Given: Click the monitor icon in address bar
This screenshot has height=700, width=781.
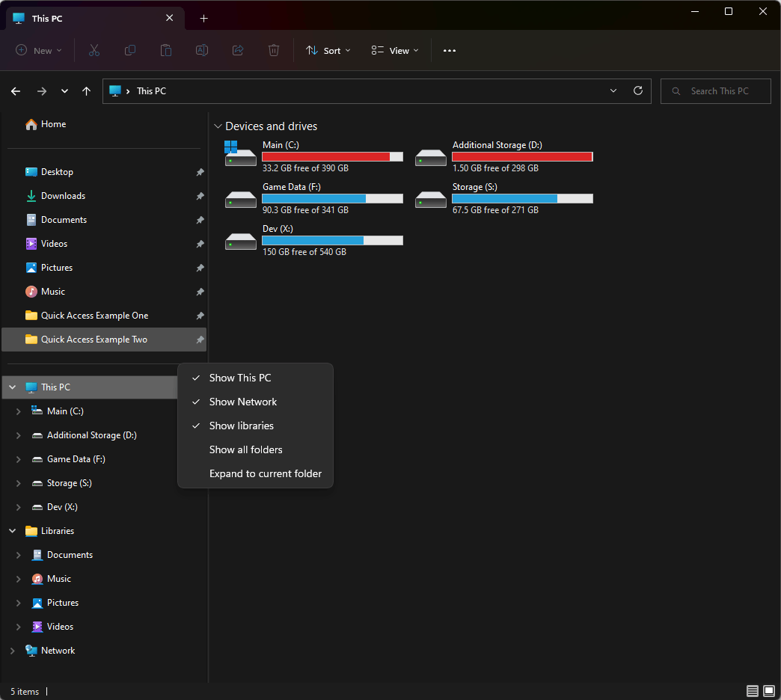Looking at the screenshot, I should (x=115, y=90).
